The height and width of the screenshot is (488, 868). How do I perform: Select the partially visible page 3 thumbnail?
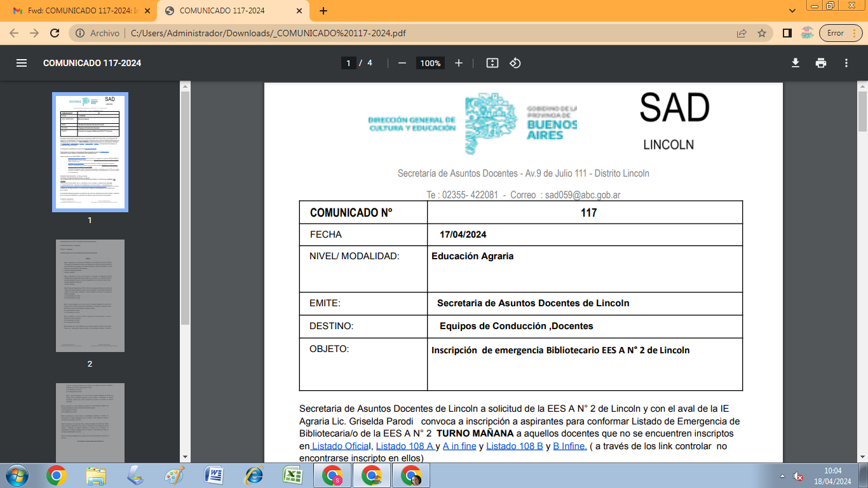90,423
